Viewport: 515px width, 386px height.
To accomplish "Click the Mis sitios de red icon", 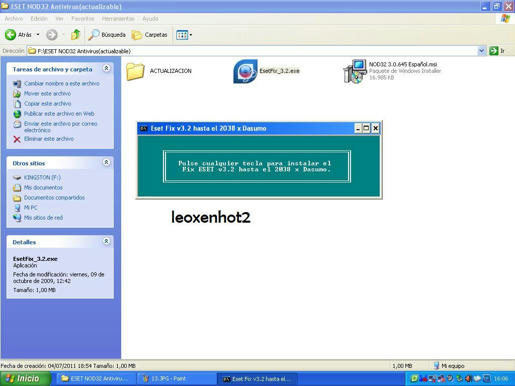I will click(17, 218).
